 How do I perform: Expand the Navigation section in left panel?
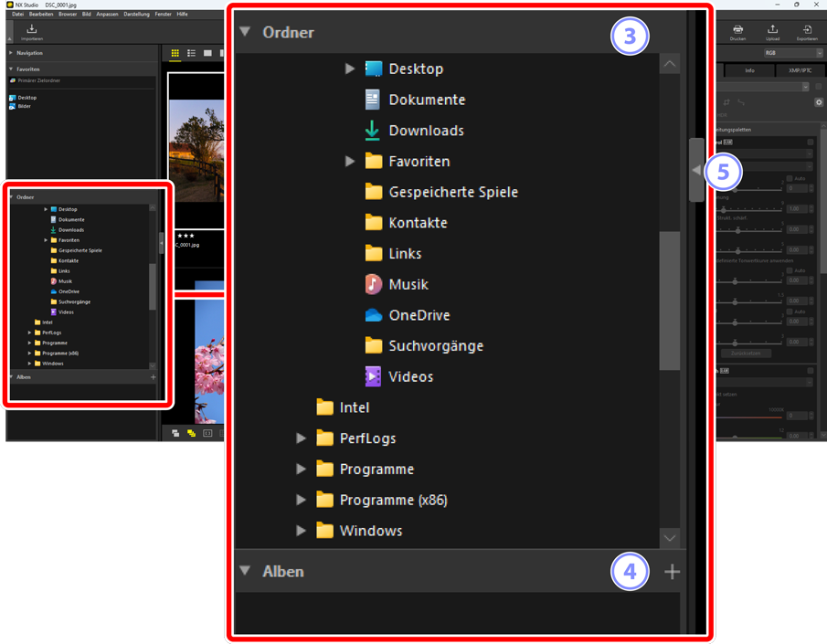pos(12,54)
